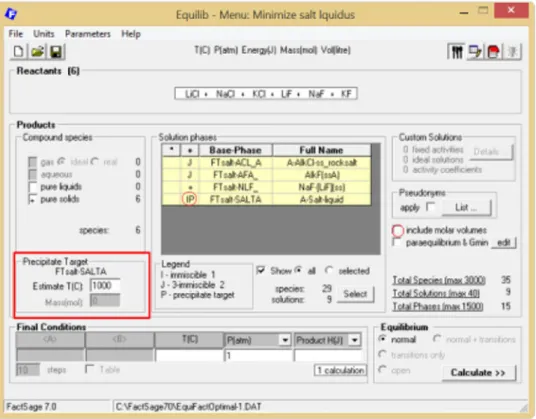The height and width of the screenshot is (419, 536).
Task: Click the AlkF(ssA) full name cell
Action: tap(322, 175)
